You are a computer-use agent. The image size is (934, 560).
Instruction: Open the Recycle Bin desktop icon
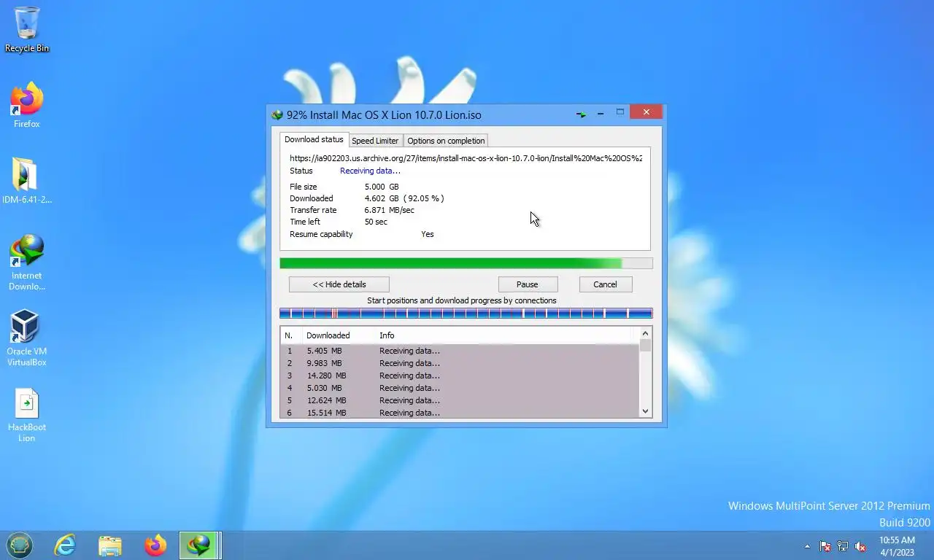(x=27, y=29)
